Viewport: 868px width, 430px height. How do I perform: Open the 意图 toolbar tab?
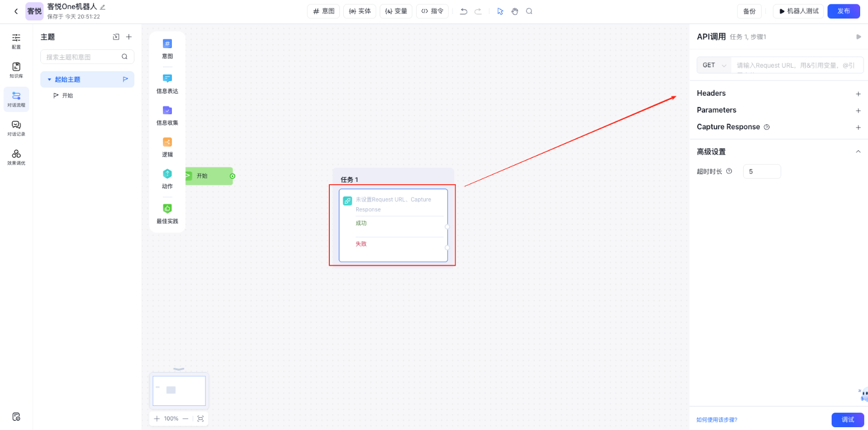click(324, 11)
